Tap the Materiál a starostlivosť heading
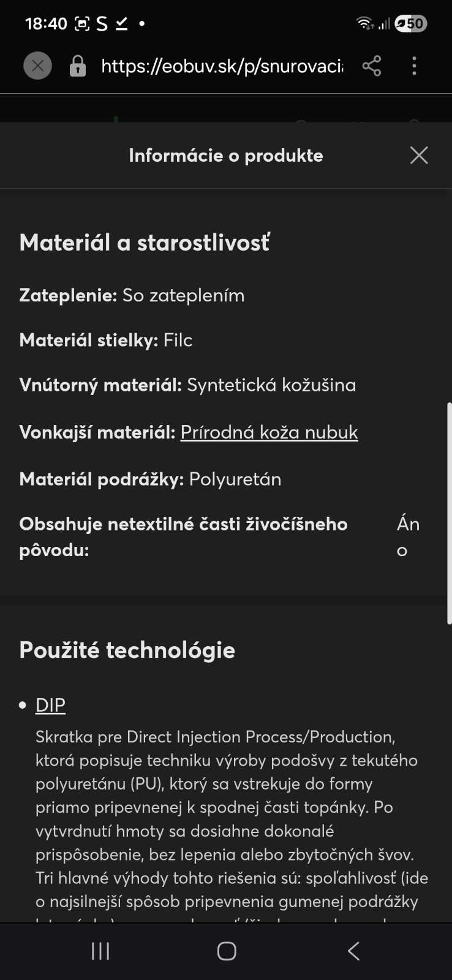 145,243
